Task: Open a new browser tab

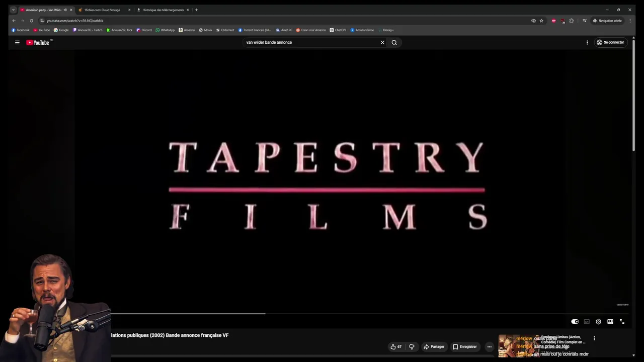Action: pyautogui.click(x=196, y=10)
